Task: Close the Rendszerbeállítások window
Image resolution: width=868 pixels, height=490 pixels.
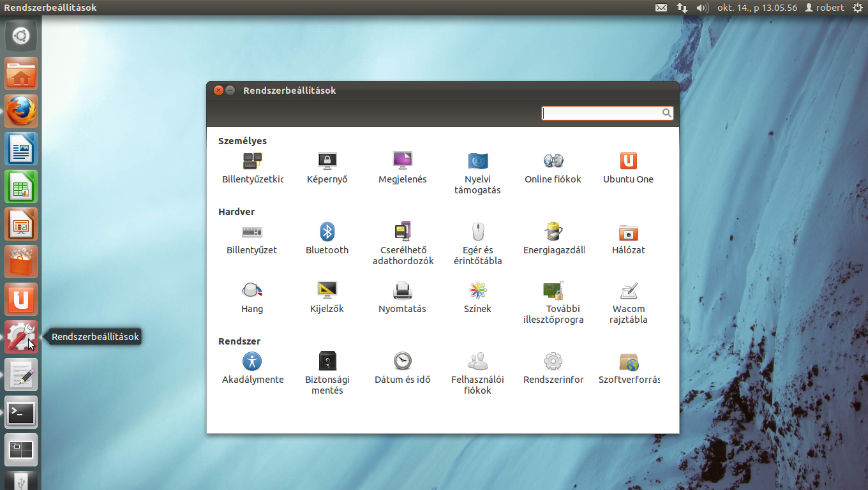Action: (218, 91)
